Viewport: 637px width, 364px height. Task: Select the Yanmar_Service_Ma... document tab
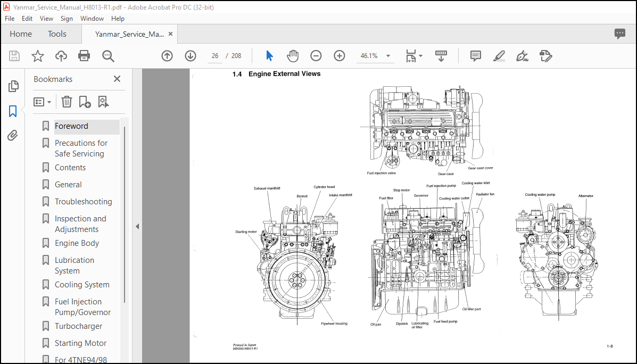tap(129, 34)
